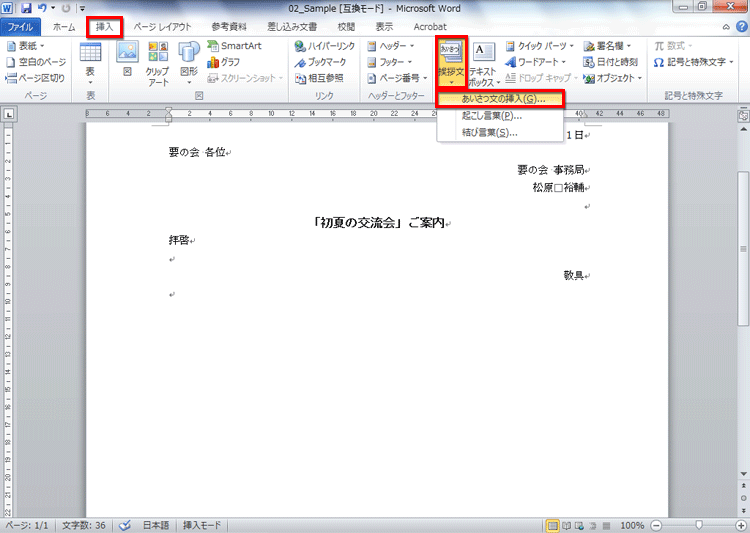
Task: Click the Redo icon in quick access toolbar
Action: [66, 8]
